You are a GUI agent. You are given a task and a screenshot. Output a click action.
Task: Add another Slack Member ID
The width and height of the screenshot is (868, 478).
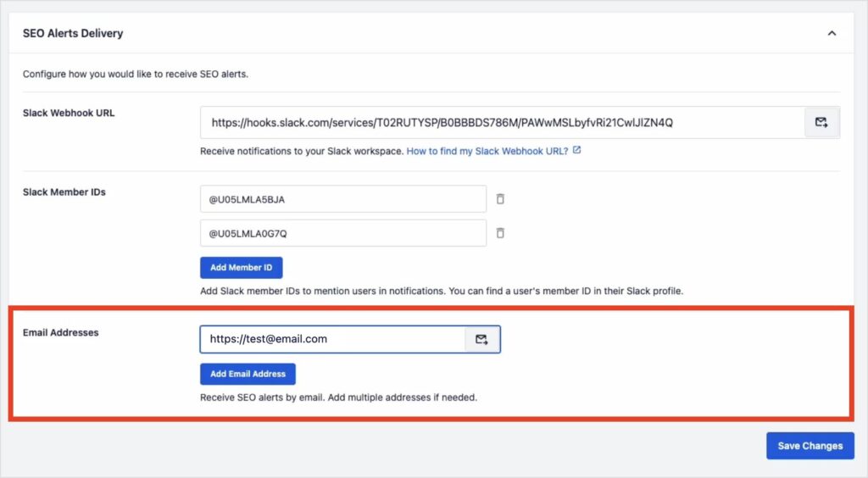click(x=242, y=268)
